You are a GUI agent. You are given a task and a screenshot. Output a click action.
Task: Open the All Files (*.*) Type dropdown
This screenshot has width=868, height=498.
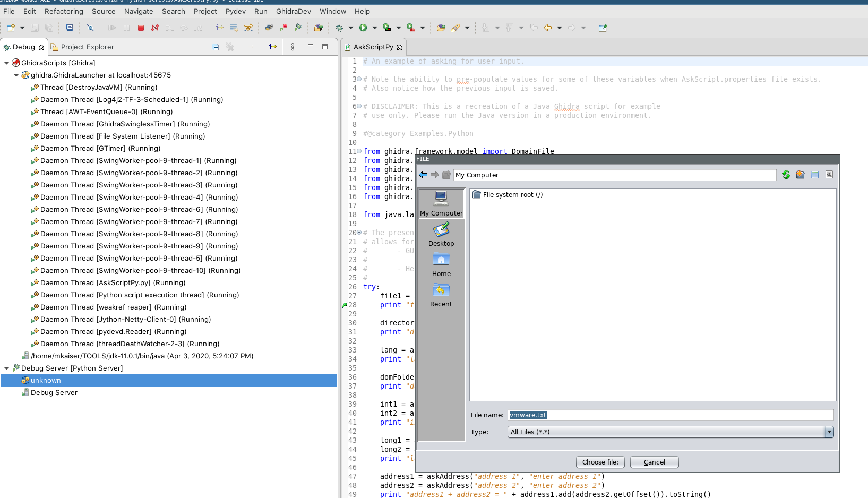click(829, 432)
